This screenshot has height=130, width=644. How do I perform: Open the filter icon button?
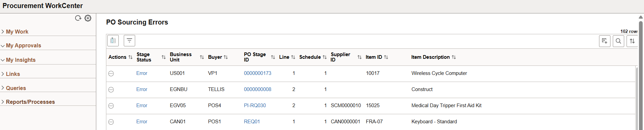(129, 41)
